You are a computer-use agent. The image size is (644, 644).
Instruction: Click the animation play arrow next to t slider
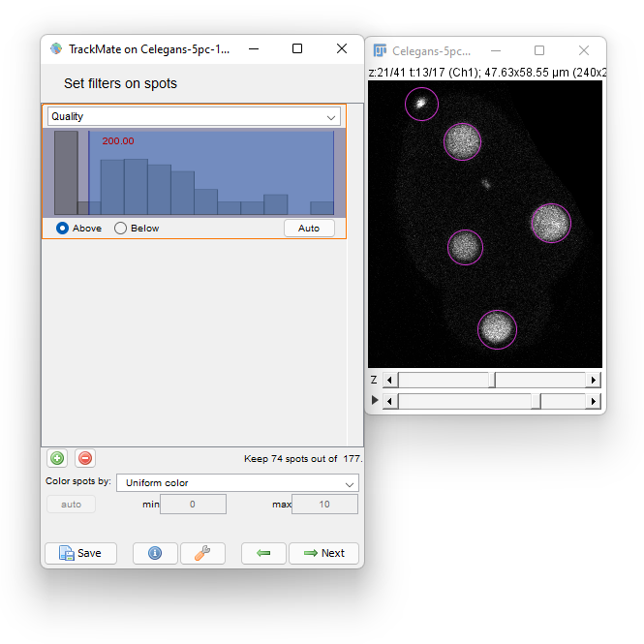pos(374,400)
